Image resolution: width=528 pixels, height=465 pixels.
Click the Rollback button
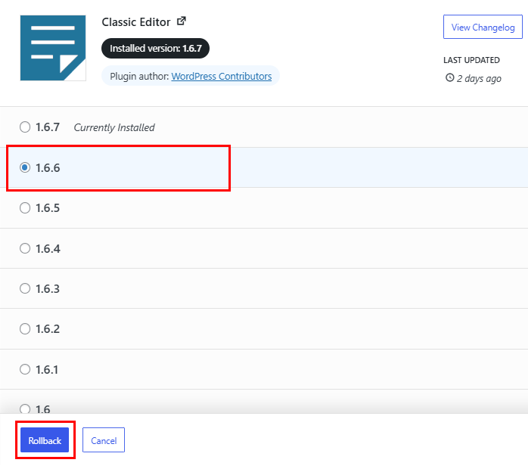pos(45,440)
